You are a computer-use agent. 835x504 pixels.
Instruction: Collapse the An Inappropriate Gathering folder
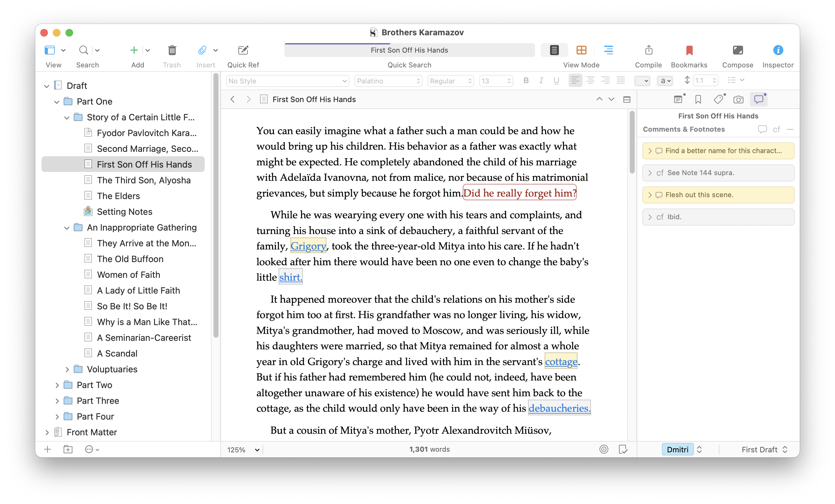pyautogui.click(x=67, y=228)
